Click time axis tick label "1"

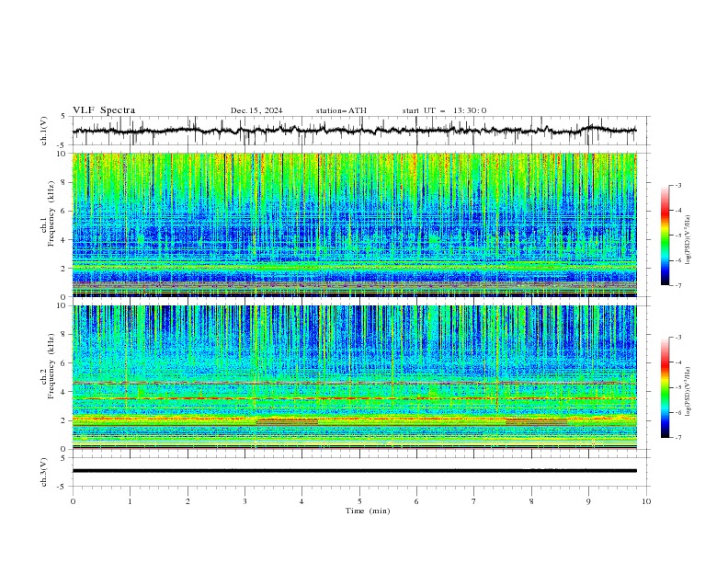[x=130, y=501]
